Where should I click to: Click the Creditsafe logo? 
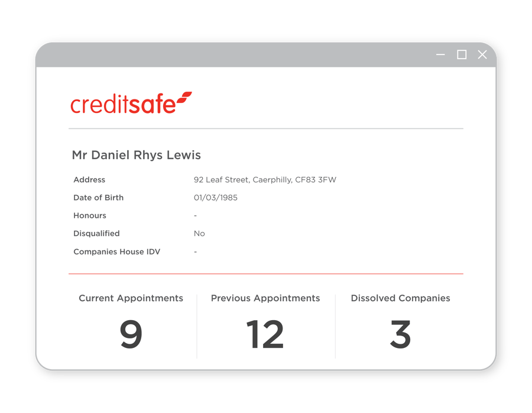tap(131, 102)
